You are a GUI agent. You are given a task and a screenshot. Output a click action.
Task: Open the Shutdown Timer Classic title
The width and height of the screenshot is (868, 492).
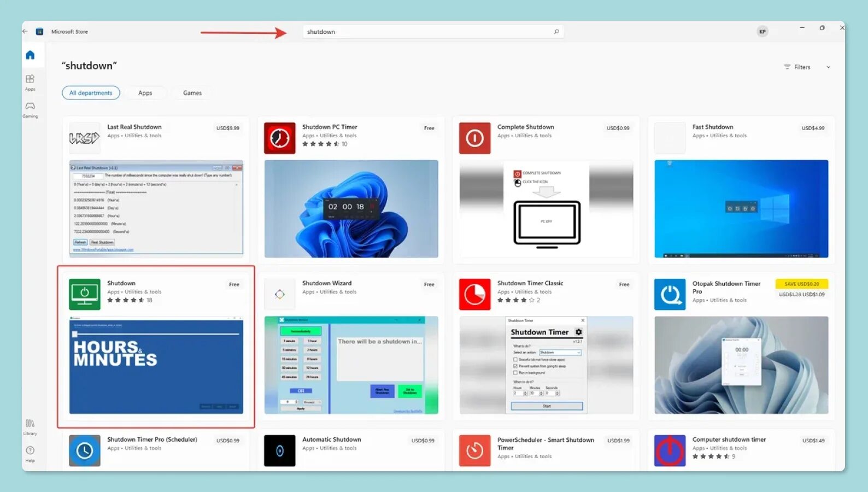530,283
